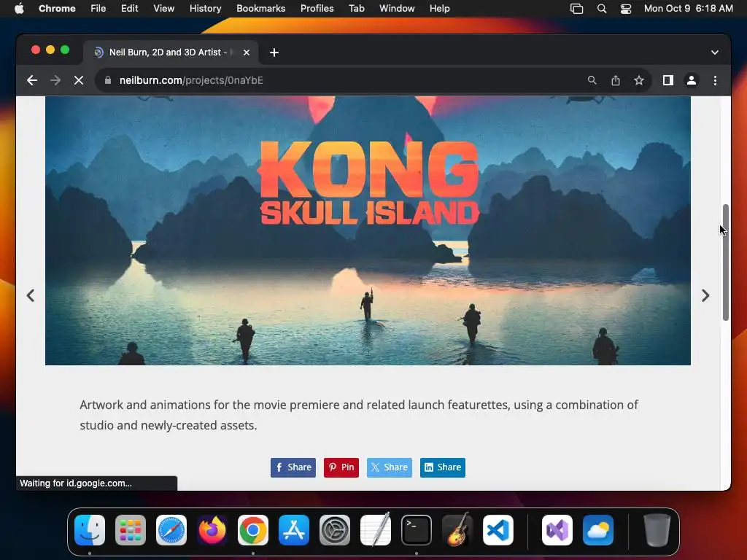
Task: Share project on Facebook
Action: 293,467
